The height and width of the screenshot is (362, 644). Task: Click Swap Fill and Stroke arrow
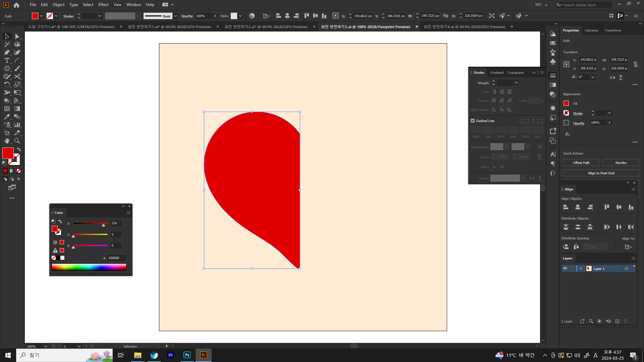pos(19,149)
